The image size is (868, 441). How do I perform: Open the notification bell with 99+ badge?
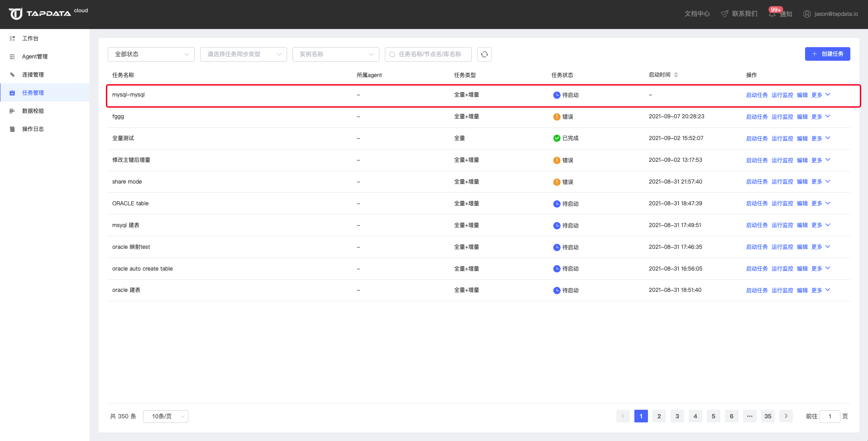click(x=772, y=14)
